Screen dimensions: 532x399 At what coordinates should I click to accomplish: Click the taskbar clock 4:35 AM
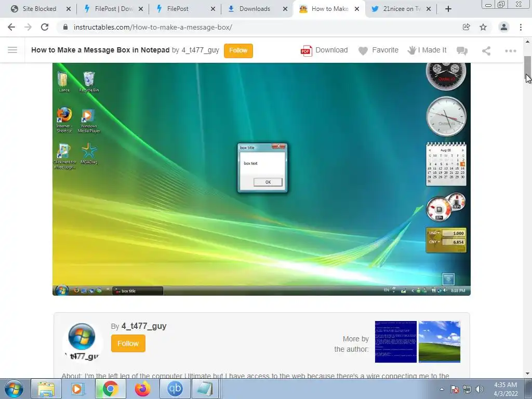point(506,389)
